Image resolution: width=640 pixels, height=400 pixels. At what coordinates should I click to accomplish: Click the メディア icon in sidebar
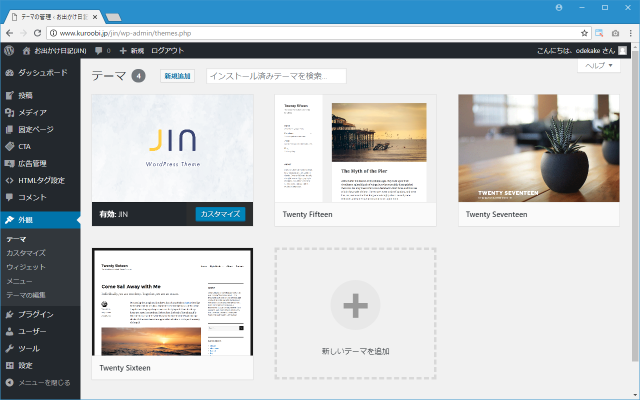9,113
